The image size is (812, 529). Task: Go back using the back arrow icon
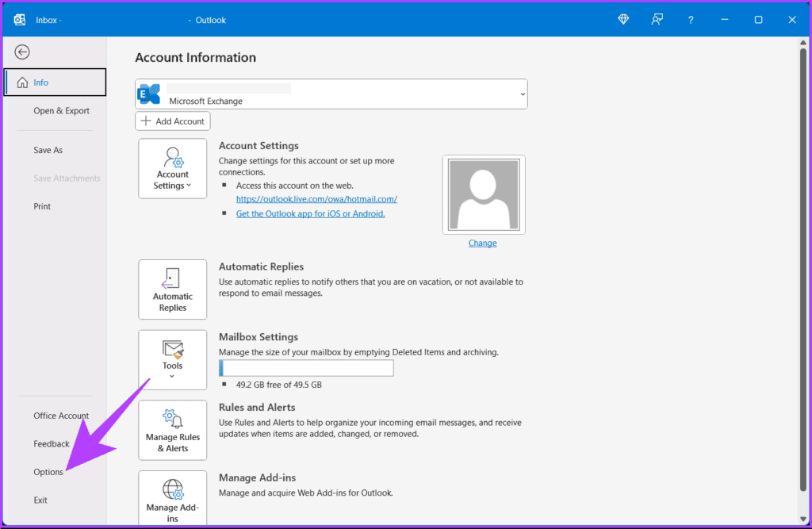[21, 52]
